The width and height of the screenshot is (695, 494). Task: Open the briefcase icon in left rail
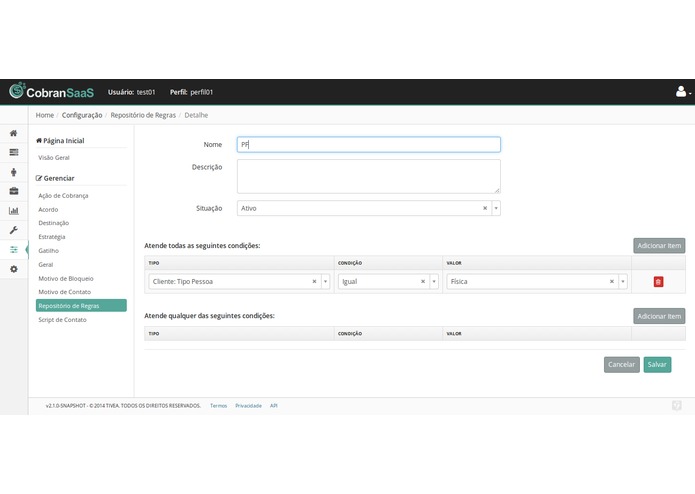[x=14, y=191]
